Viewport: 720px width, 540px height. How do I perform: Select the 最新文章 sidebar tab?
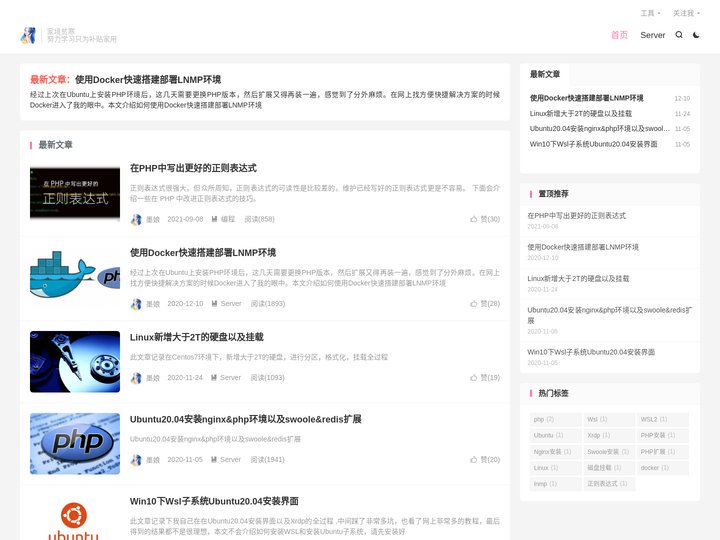click(545, 74)
